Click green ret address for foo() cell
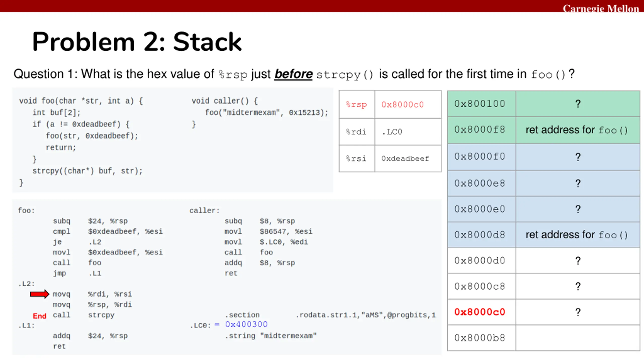Image resolution: width=644 pixels, height=362 pixels. (578, 130)
